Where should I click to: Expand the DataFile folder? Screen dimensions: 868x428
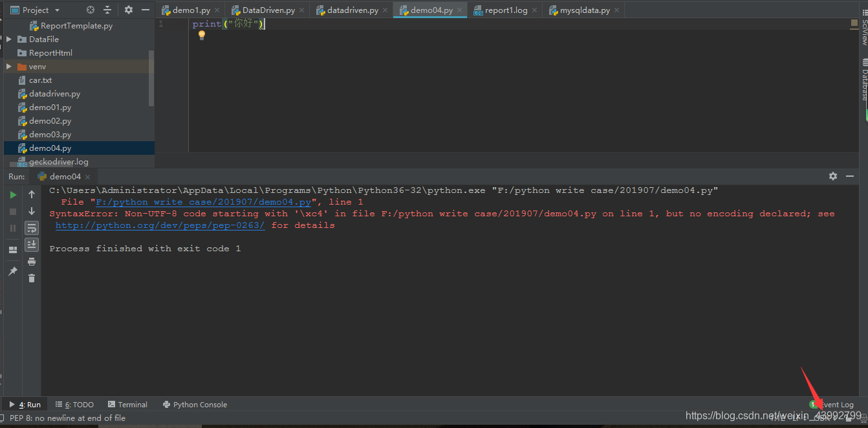click(9, 39)
